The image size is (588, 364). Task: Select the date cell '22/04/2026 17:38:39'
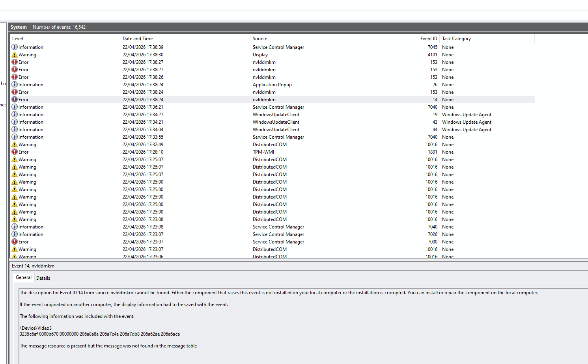pyautogui.click(x=143, y=47)
